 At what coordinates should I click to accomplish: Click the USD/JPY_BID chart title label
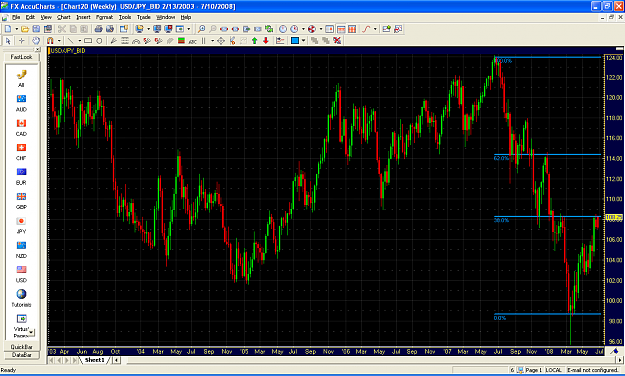(x=68, y=51)
